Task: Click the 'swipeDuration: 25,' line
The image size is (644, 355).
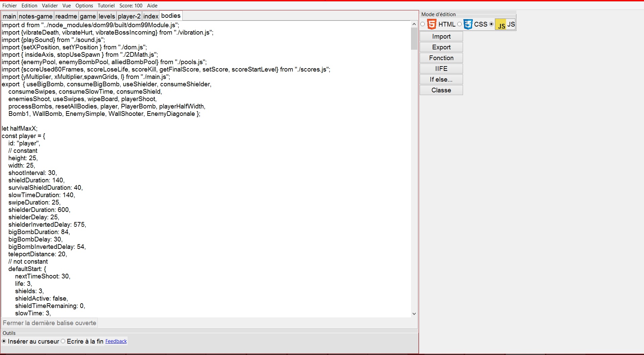Action: coord(34,202)
